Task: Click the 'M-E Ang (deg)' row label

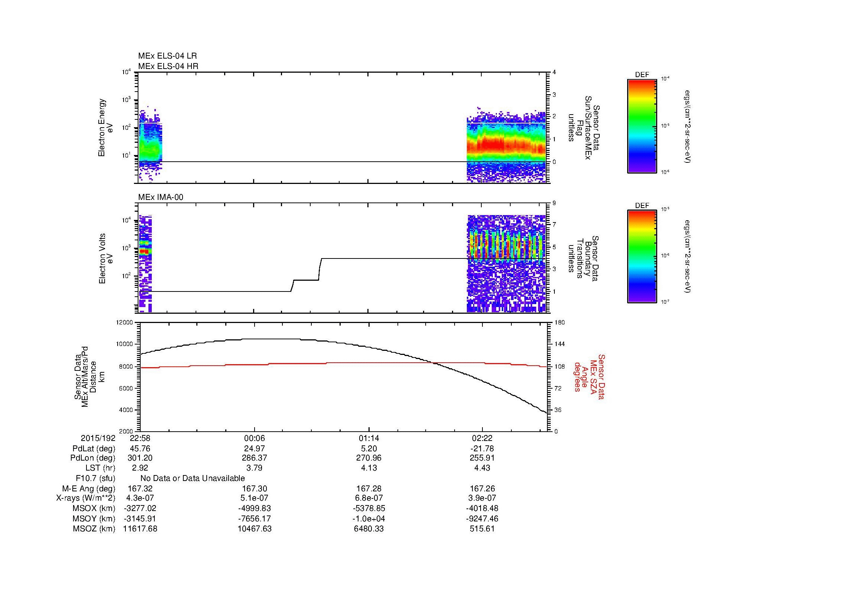Action: [89, 489]
